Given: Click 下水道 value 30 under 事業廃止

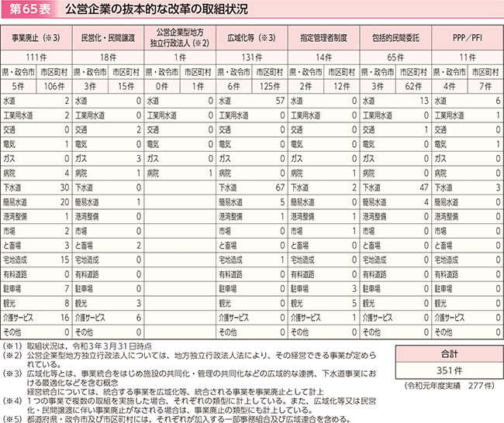Looking at the screenshot, I should (x=64, y=187).
